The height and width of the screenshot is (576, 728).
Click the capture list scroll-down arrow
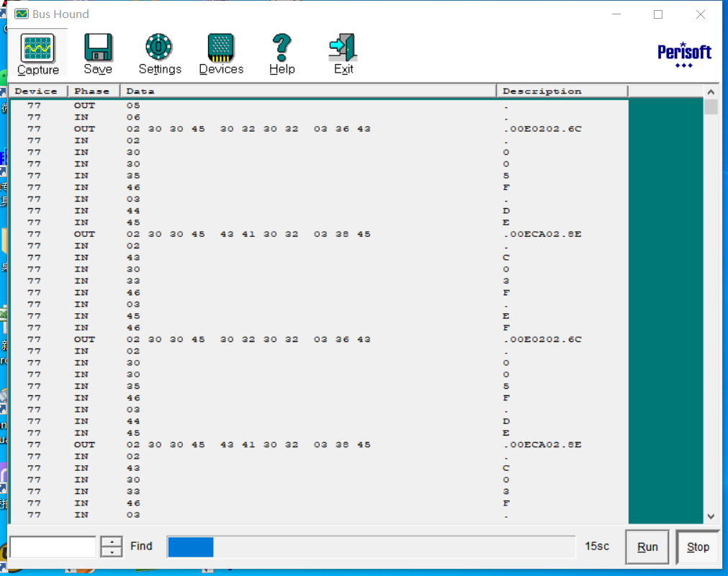(711, 516)
